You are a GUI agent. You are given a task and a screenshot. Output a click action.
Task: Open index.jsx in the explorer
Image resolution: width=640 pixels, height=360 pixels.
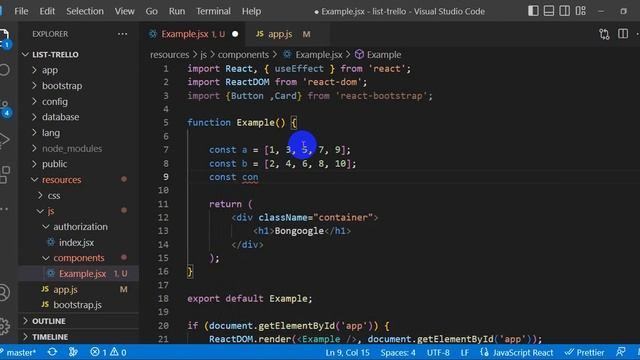(x=76, y=242)
